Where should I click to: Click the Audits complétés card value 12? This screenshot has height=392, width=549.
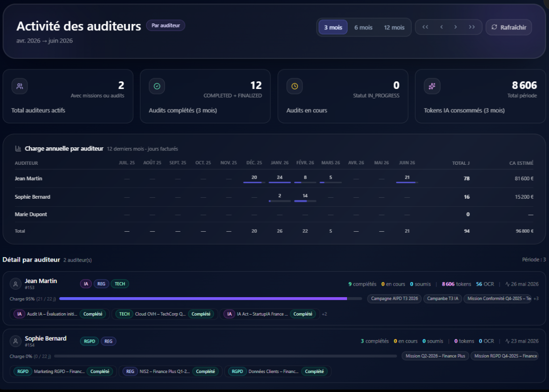256,85
